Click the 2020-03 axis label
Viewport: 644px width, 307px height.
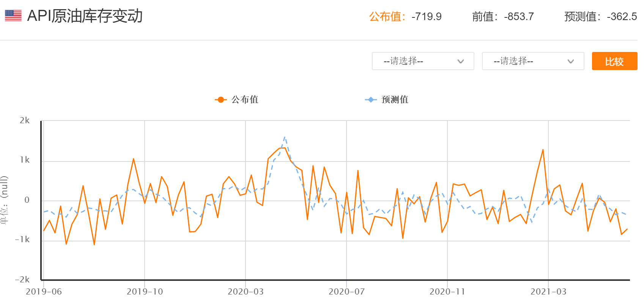click(246, 291)
